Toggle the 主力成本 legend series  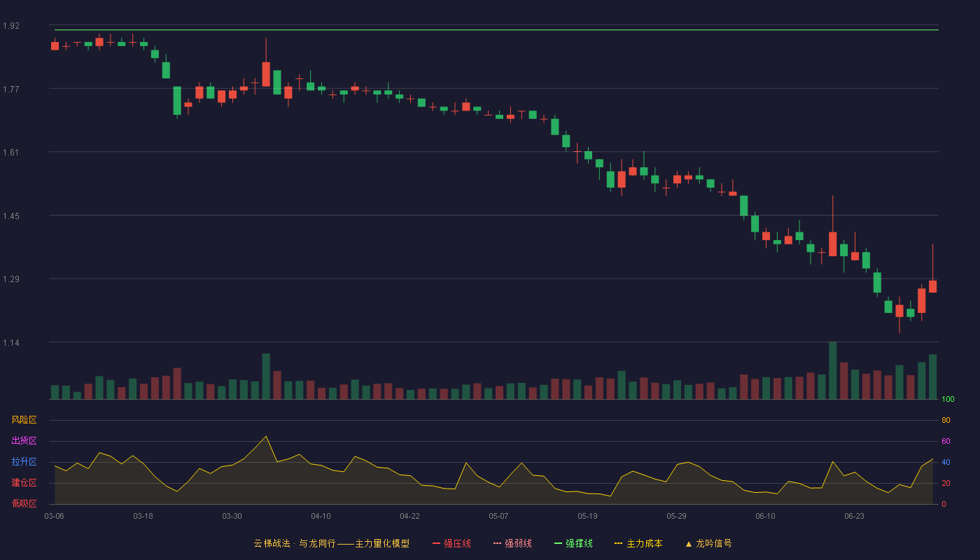pos(638,543)
